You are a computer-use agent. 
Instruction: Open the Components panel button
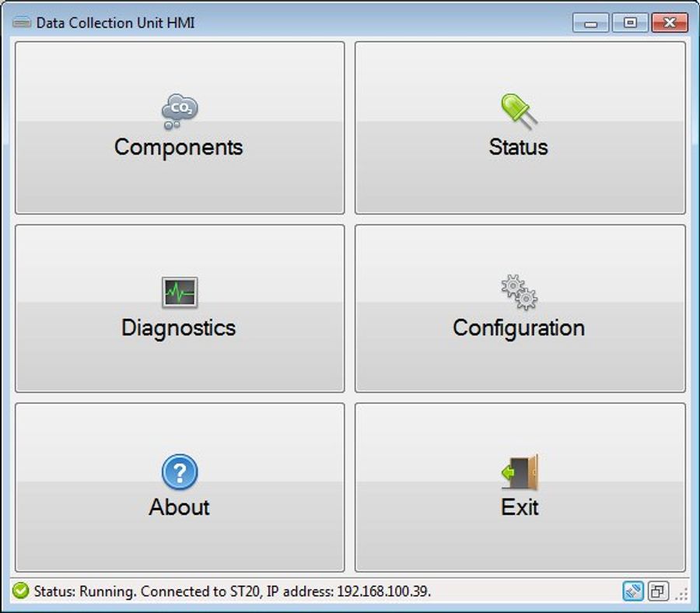point(180,128)
